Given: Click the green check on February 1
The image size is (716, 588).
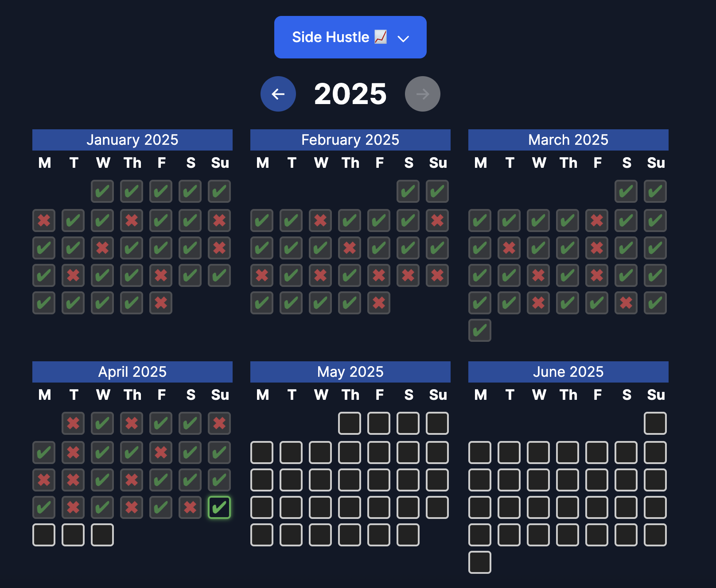Looking at the screenshot, I should (x=408, y=191).
